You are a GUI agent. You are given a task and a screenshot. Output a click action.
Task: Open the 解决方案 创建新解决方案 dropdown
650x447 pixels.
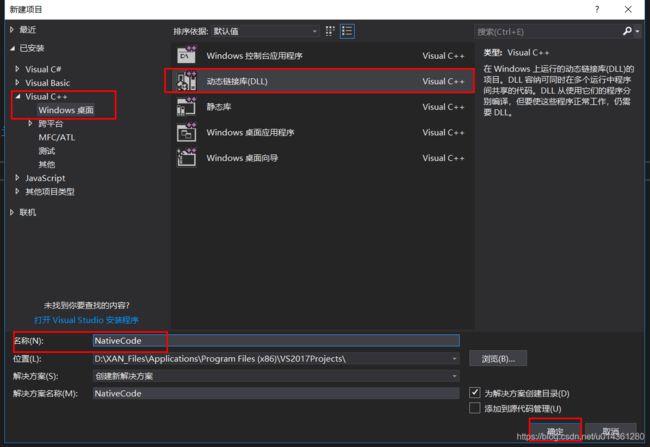point(276,376)
